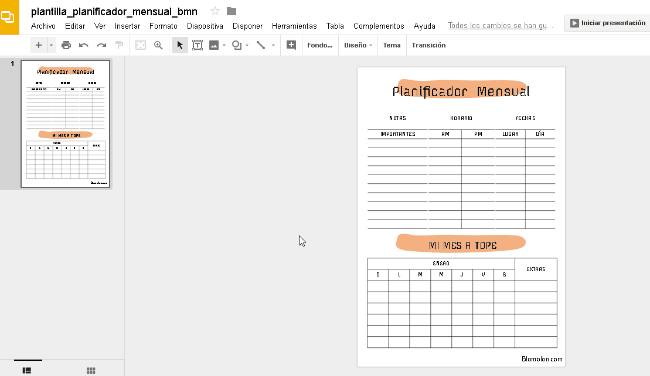Choose the Select arrow tool
Viewport: 650px width, 376px height.
tap(179, 45)
